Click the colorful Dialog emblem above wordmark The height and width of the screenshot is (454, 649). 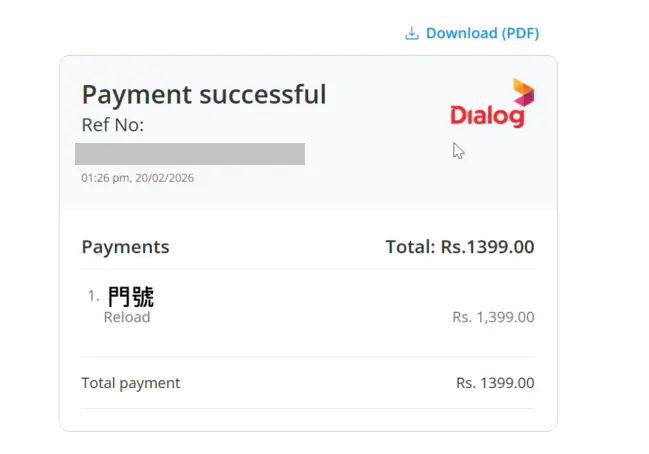tap(522, 91)
